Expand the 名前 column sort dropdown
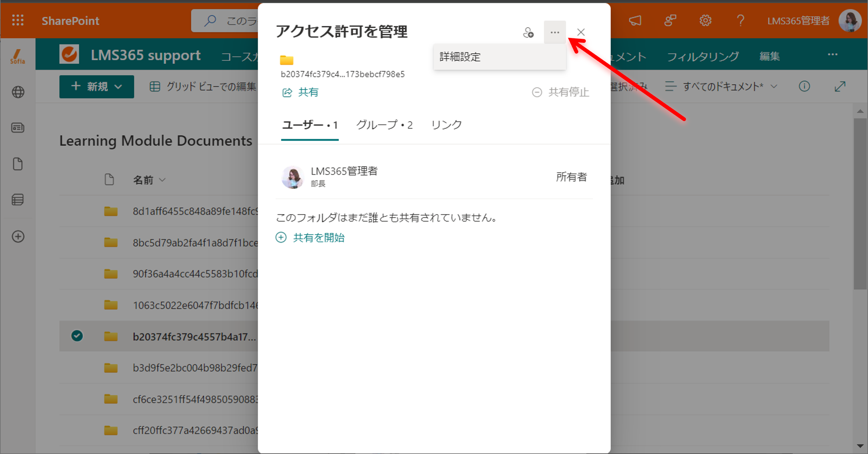Screen dimensions: 868x454 point(162,180)
